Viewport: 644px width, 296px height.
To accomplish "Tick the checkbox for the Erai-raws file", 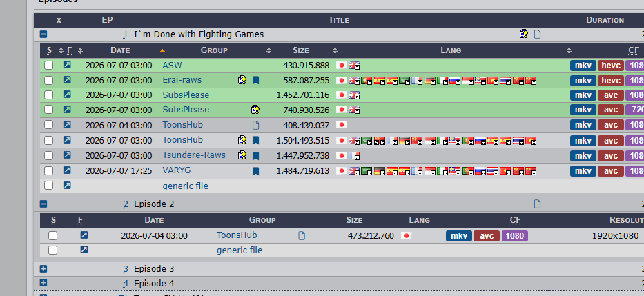I will point(48,81).
